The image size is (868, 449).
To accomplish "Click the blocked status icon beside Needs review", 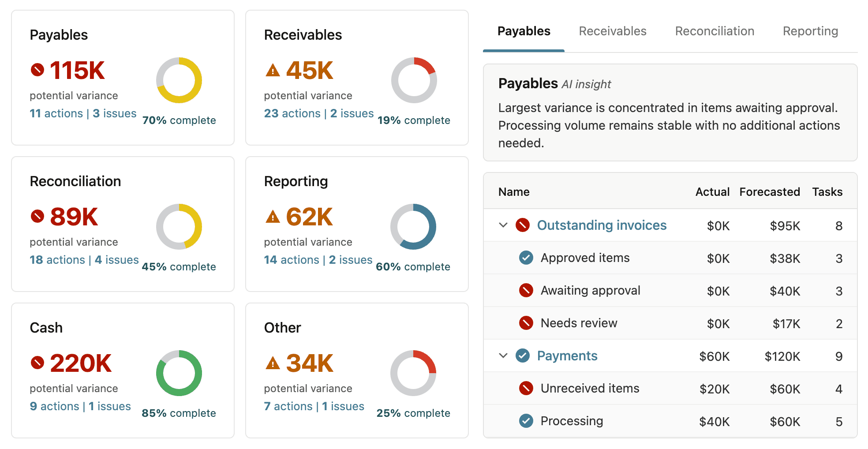I will (x=526, y=323).
